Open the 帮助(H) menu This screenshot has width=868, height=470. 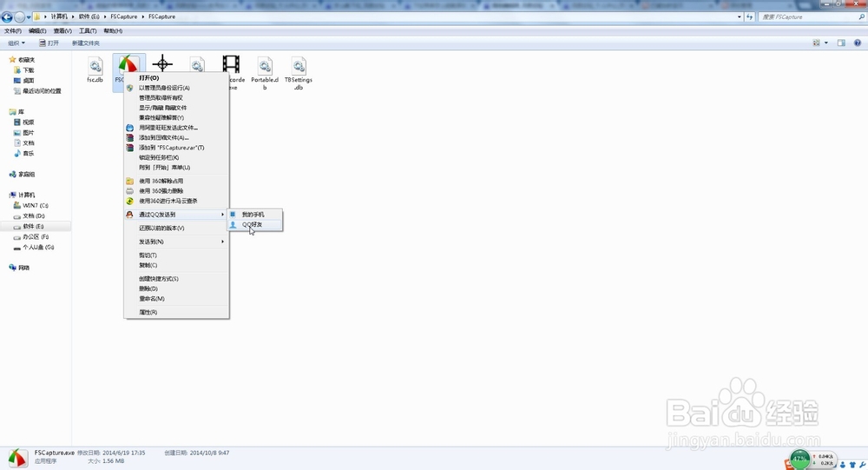[x=113, y=31]
